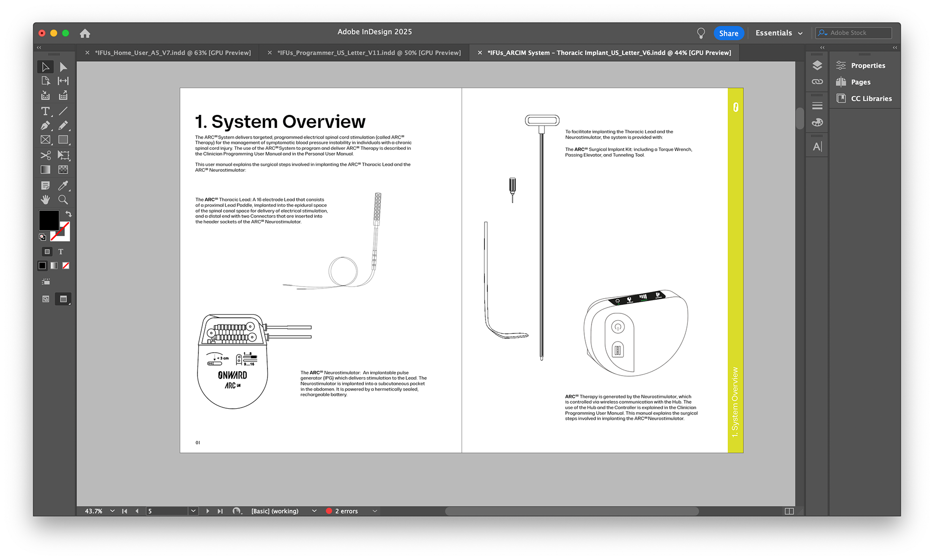Apply solid color mode
This screenshot has height=560, width=934.
pyautogui.click(x=42, y=266)
